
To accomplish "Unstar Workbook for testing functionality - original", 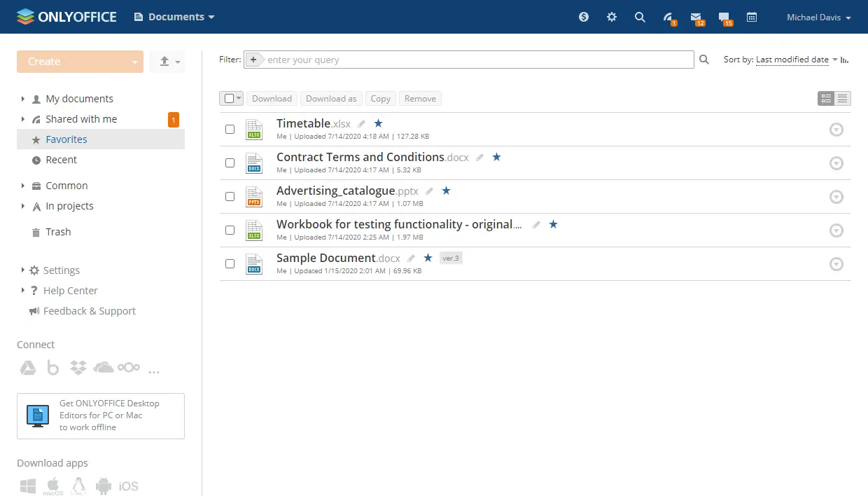I will 553,224.
